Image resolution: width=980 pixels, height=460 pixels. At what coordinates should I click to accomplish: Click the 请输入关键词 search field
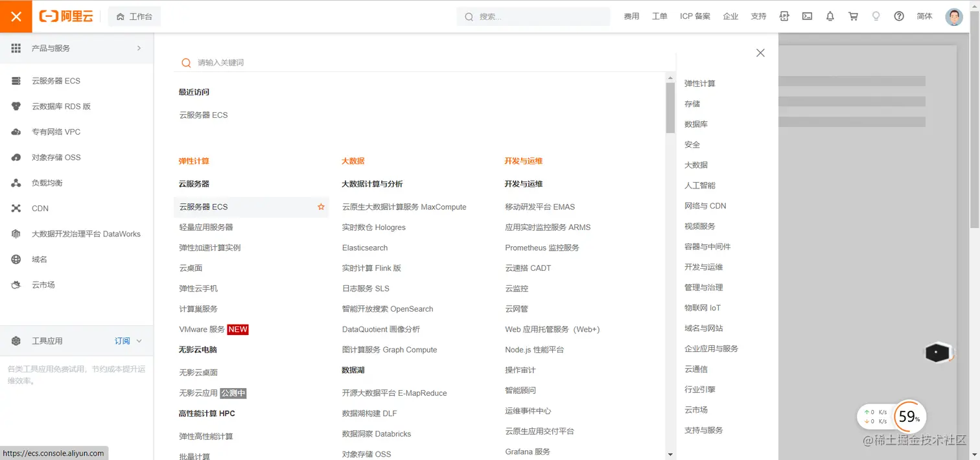click(x=324, y=63)
